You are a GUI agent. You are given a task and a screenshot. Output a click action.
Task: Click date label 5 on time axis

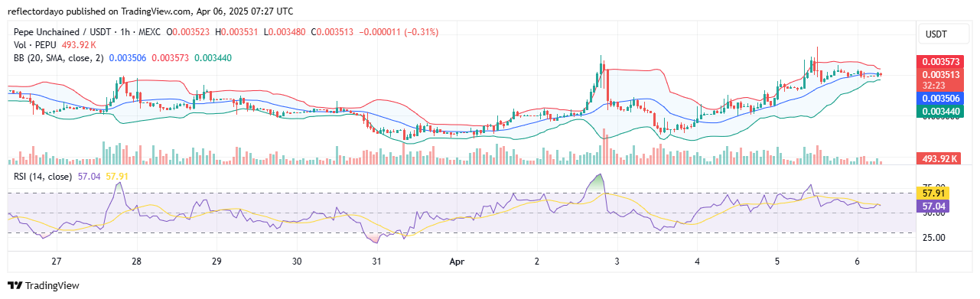[777, 261]
